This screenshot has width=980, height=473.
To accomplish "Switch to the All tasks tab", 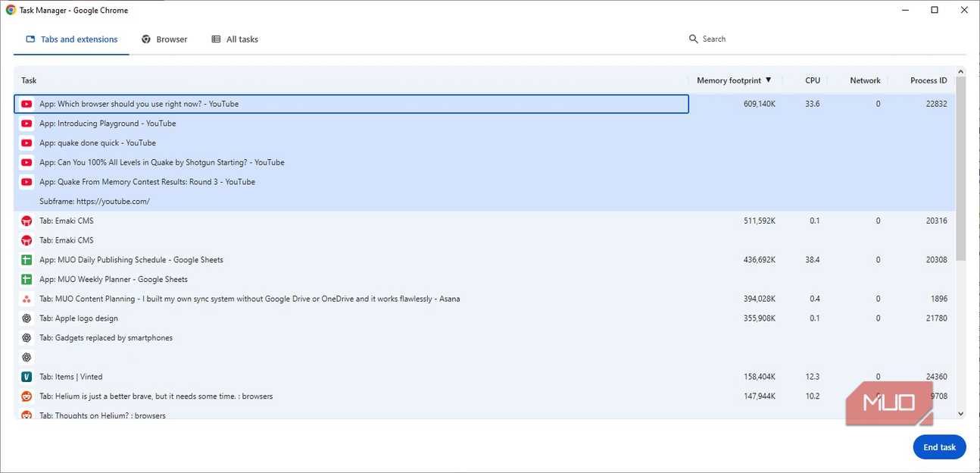I will (x=235, y=39).
